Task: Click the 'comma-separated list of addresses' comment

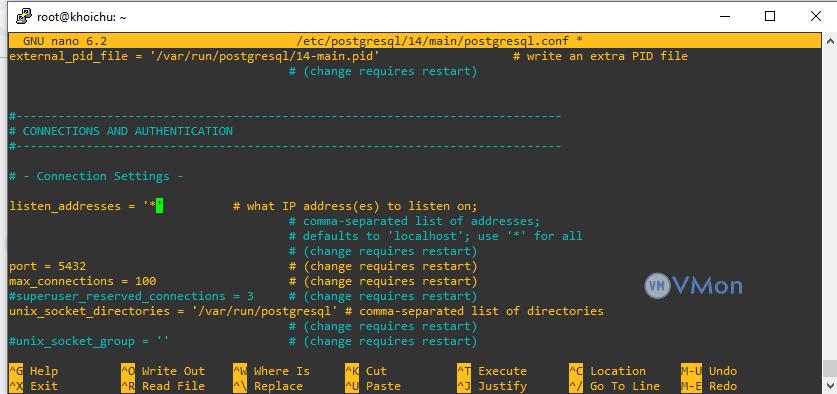Action: click(415, 221)
